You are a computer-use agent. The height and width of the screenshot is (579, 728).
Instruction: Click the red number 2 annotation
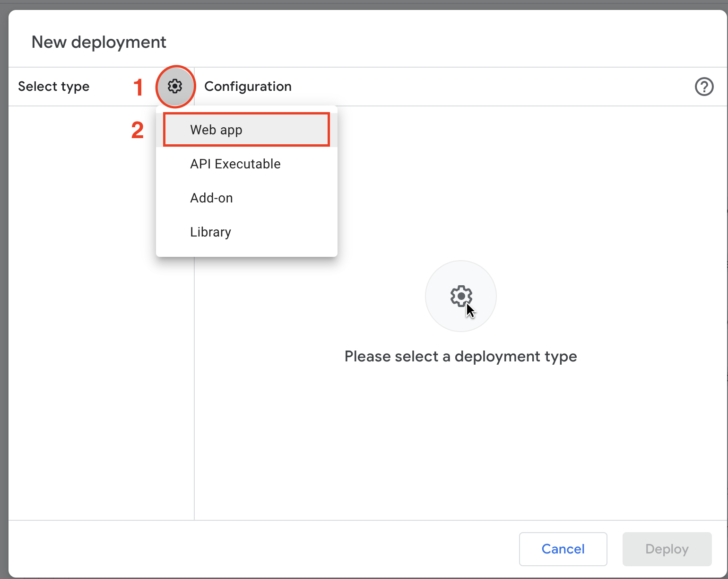[137, 130]
